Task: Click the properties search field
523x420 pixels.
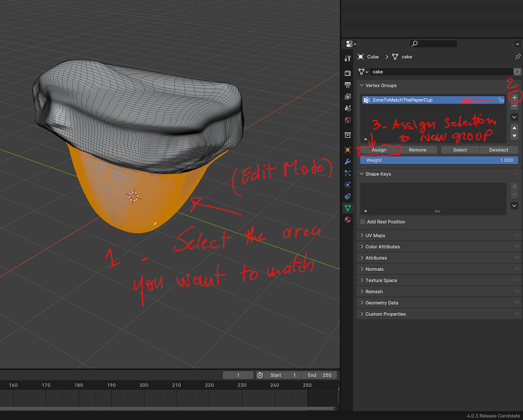Action: pos(433,44)
